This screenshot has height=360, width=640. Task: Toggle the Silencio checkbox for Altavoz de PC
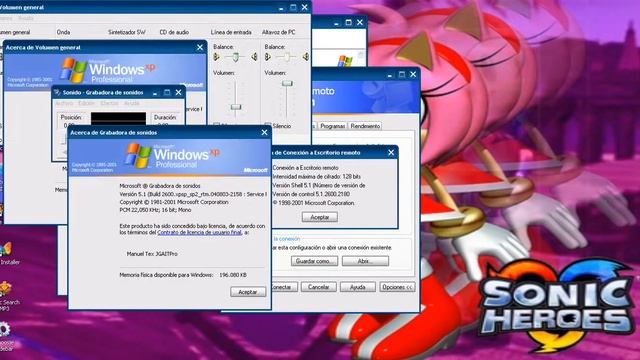268,125
